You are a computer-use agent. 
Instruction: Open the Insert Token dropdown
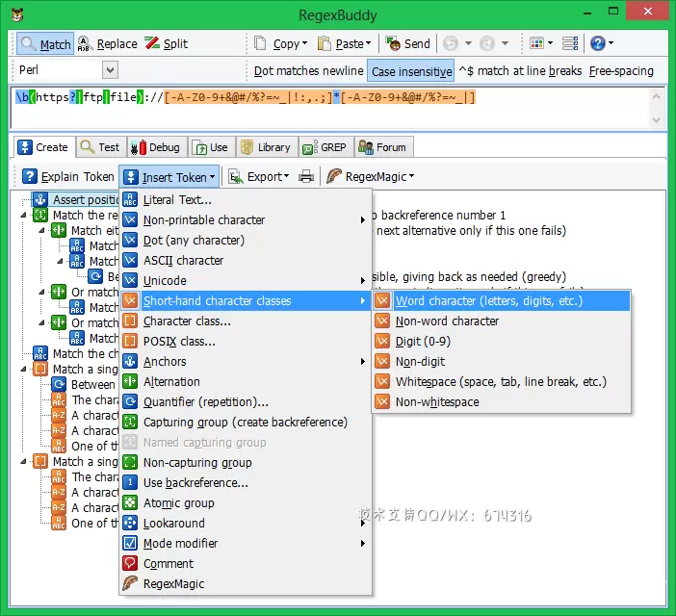[169, 177]
